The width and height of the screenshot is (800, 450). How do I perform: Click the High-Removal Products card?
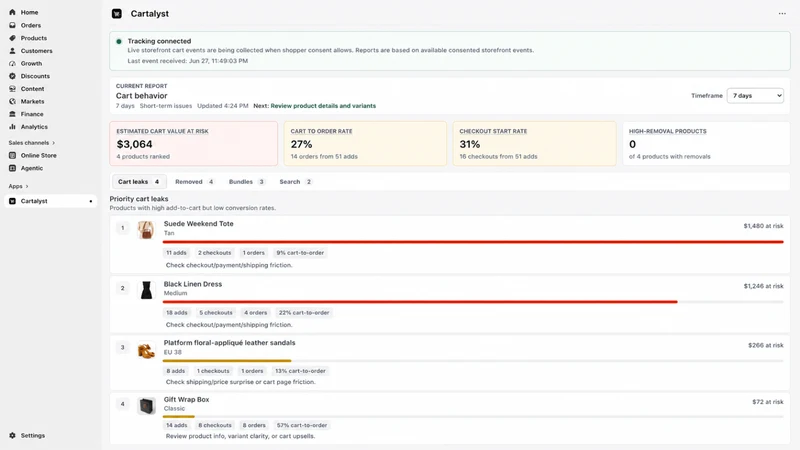[706, 143]
